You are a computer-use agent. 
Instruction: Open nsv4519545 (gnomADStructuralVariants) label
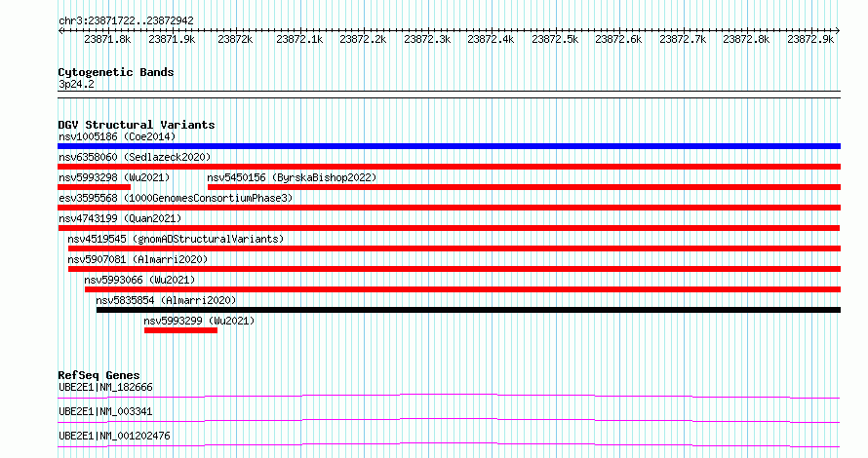coord(176,239)
